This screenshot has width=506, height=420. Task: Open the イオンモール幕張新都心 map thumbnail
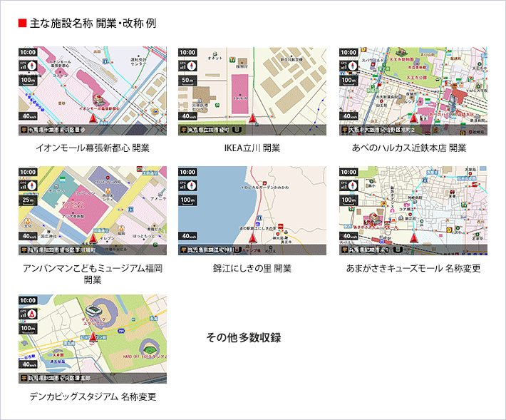(93, 91)
